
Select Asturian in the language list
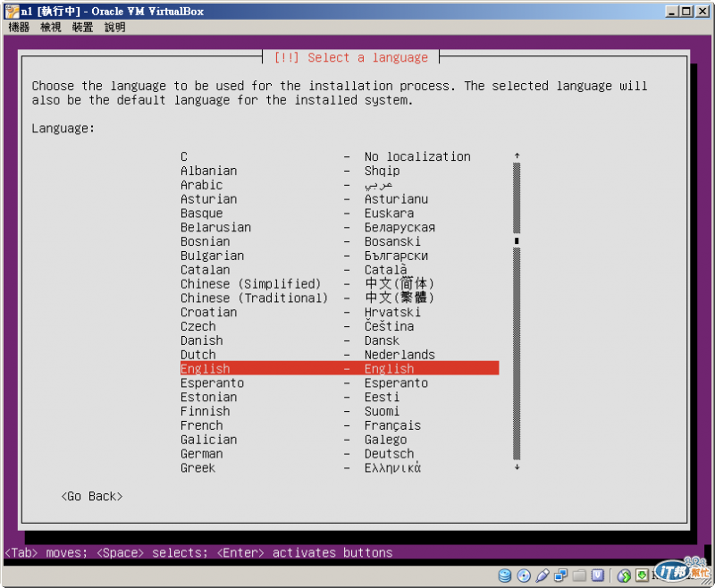point(340,198)
